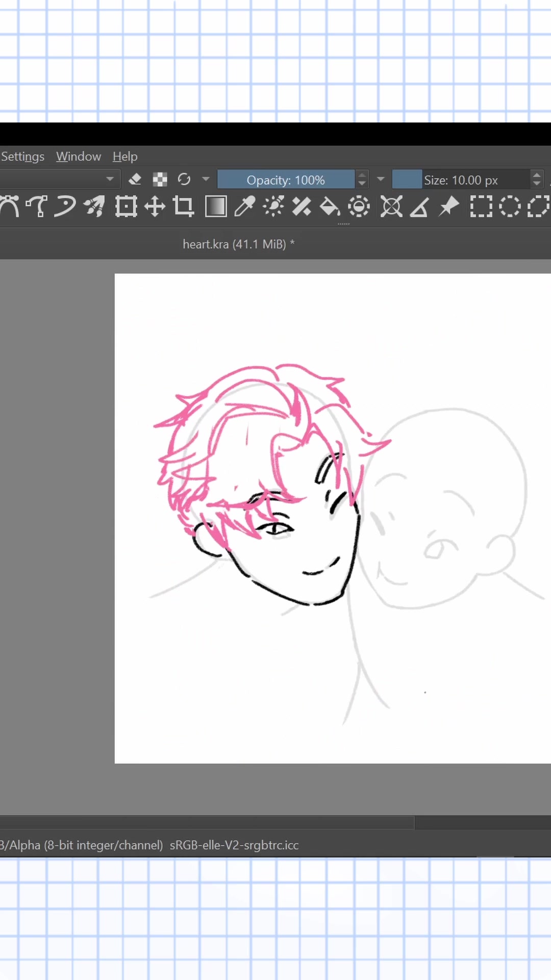Toggle preserve alpha checkerboard button
The height and width of the screenshot is (980, 551).
click(160, 179)
